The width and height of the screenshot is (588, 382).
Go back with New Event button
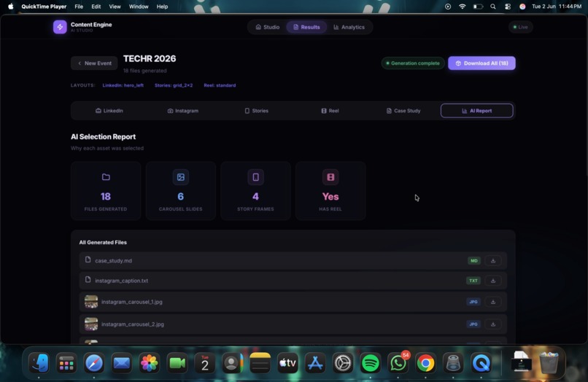click(94, 63)
